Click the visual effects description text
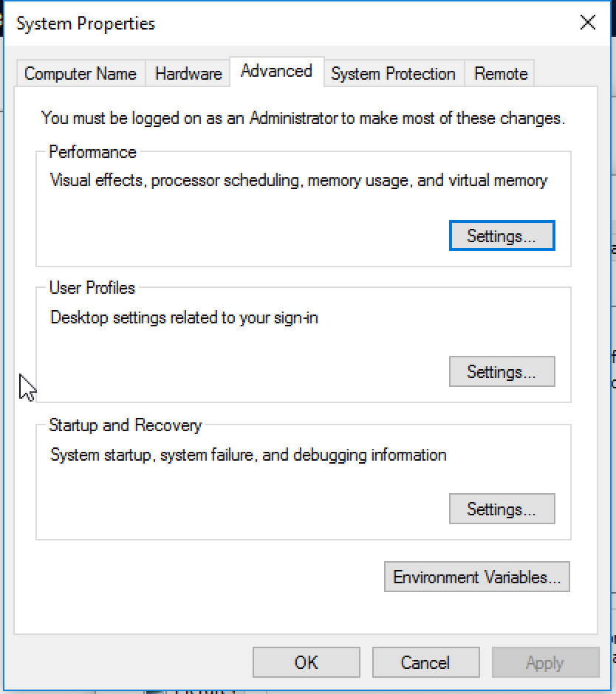The image size is (616, 694). pyautogui.click(x=299, y=181)
